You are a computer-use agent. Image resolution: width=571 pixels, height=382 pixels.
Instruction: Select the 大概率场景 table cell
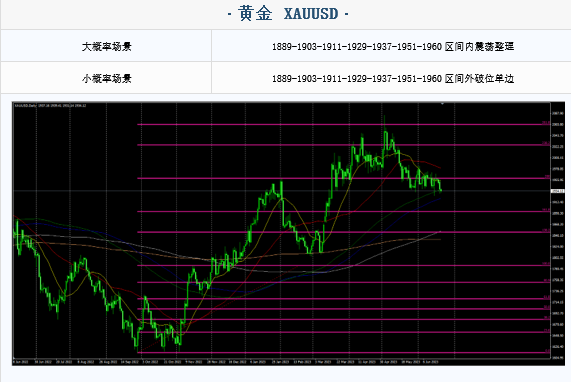click(106, 46)
